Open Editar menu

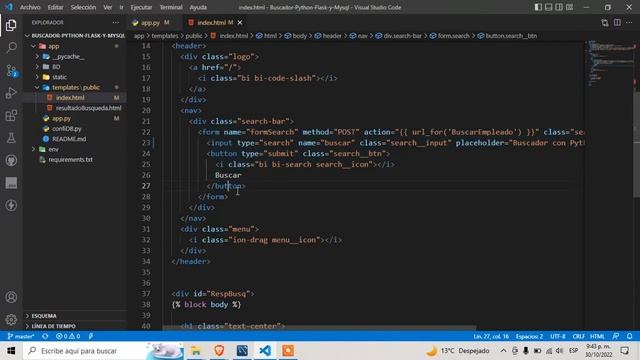[x=55, y=7]
